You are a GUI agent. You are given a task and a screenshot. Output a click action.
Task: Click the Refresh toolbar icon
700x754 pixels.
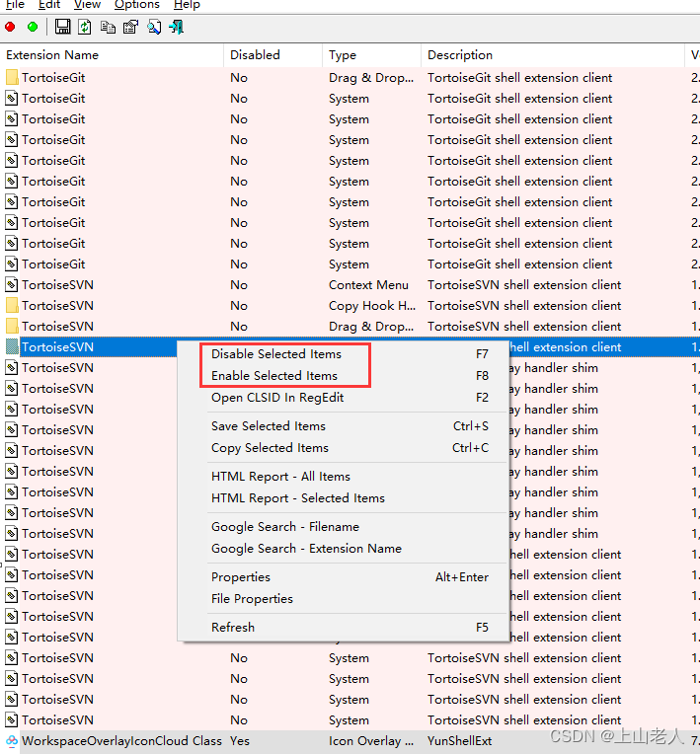tap(85, 27)
